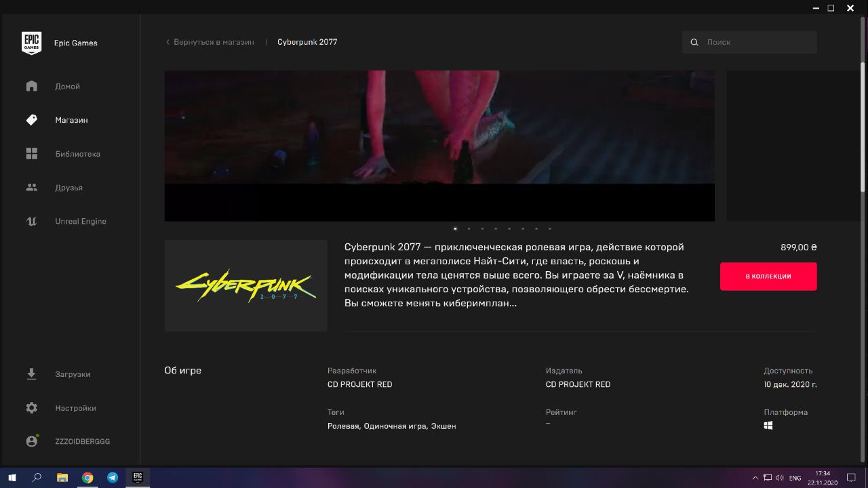The height and width of the screenshot is (488, 868).
Task: Click the search magnifier icon
Action: click(x=694, y=42)
